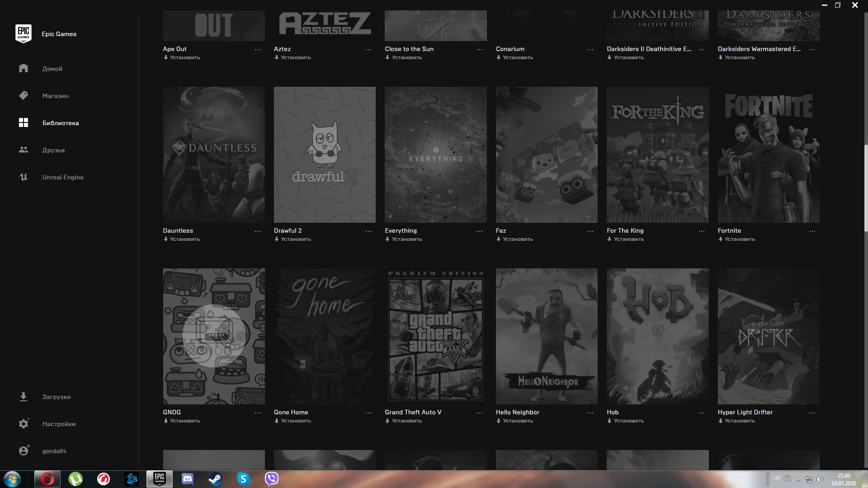Click the Fortnite cover art

coord(769,155)
